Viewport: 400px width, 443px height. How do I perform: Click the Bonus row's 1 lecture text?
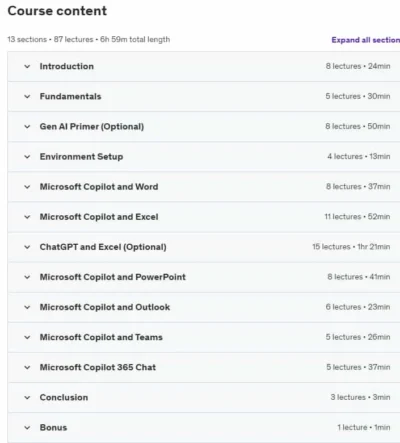tap(352, 427)
